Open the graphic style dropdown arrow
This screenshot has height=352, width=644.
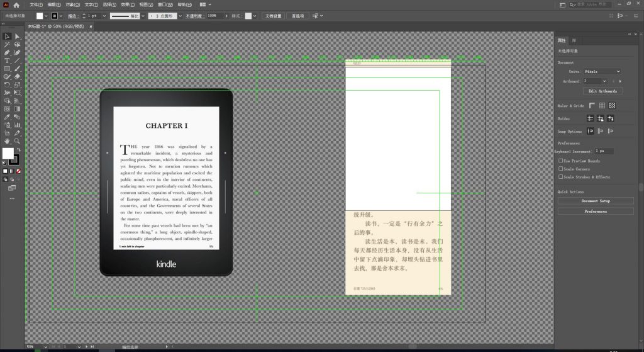[x=255, y=16]
